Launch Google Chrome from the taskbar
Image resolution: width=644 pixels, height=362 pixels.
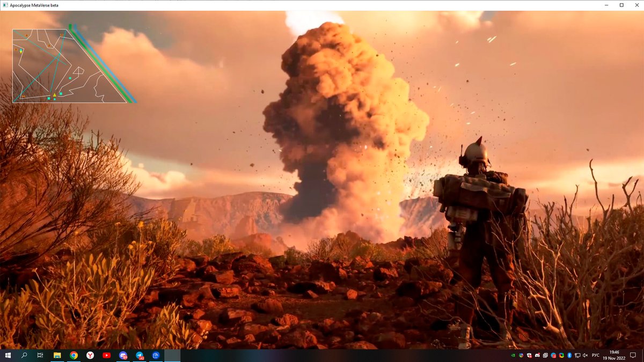(x=74, y=355)
